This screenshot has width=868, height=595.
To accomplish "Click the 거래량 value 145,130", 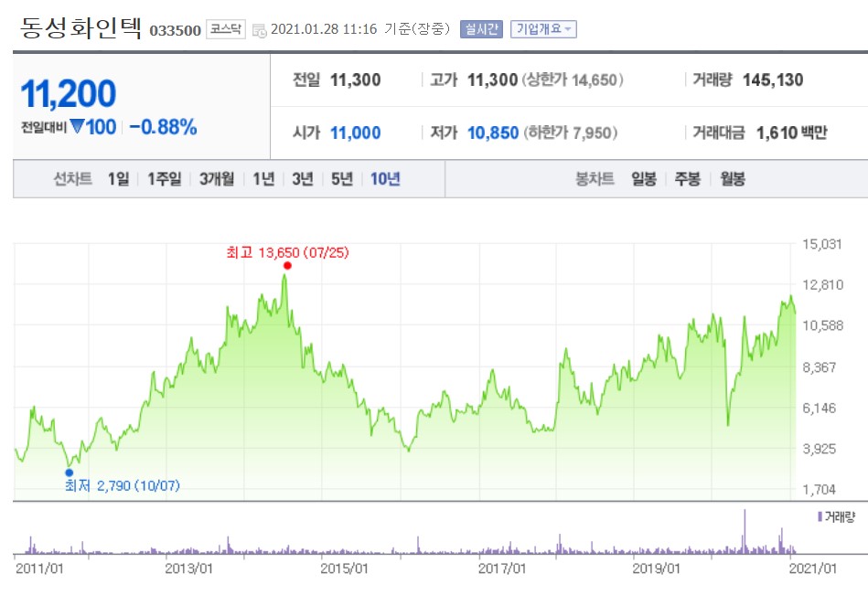I will (773, 80).
